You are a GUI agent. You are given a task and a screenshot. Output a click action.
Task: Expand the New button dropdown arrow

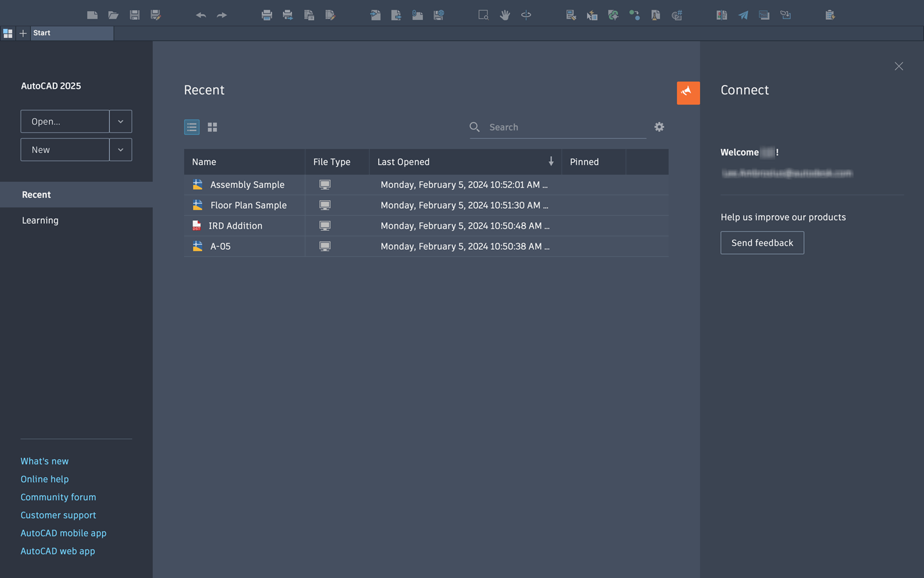121,150
